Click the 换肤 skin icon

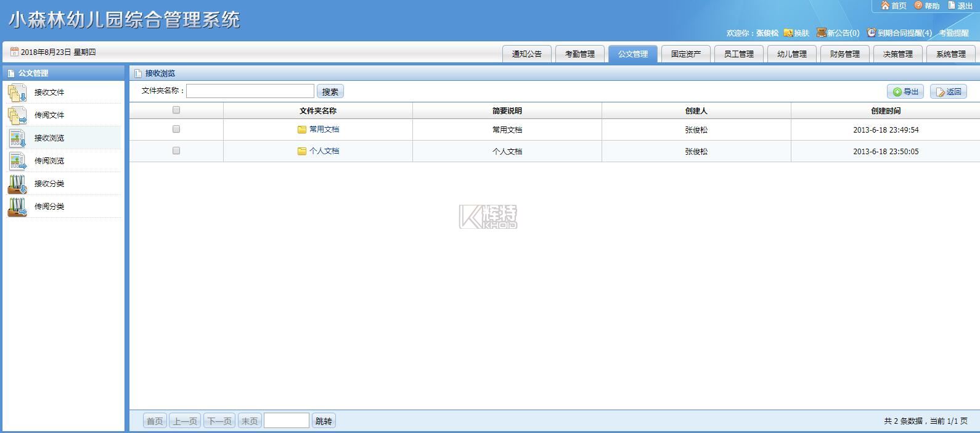(788, 33)
